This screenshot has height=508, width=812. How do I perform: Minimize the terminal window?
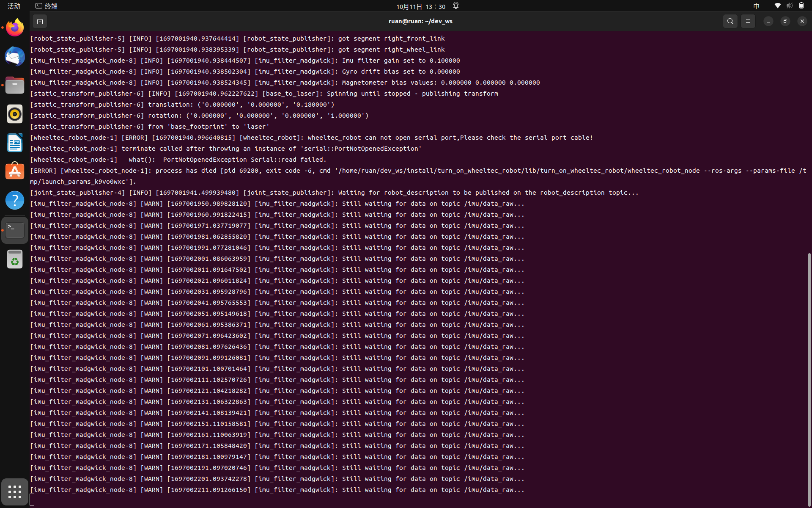pyautogui.click(x=768, y=21)
